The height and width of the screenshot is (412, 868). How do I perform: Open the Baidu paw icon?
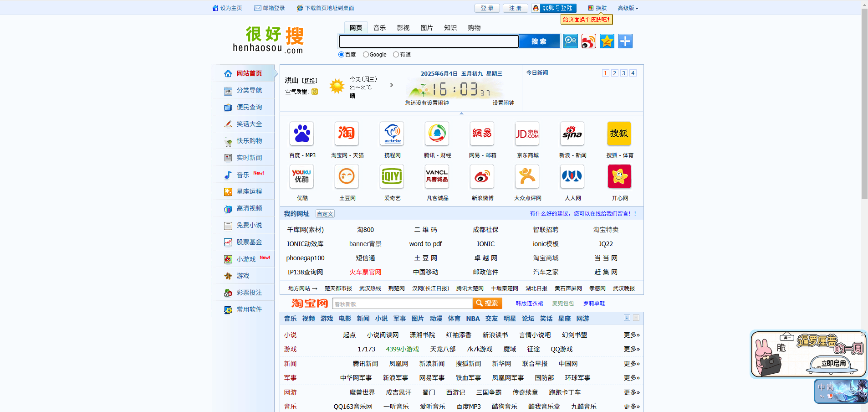tap(301, 133)
